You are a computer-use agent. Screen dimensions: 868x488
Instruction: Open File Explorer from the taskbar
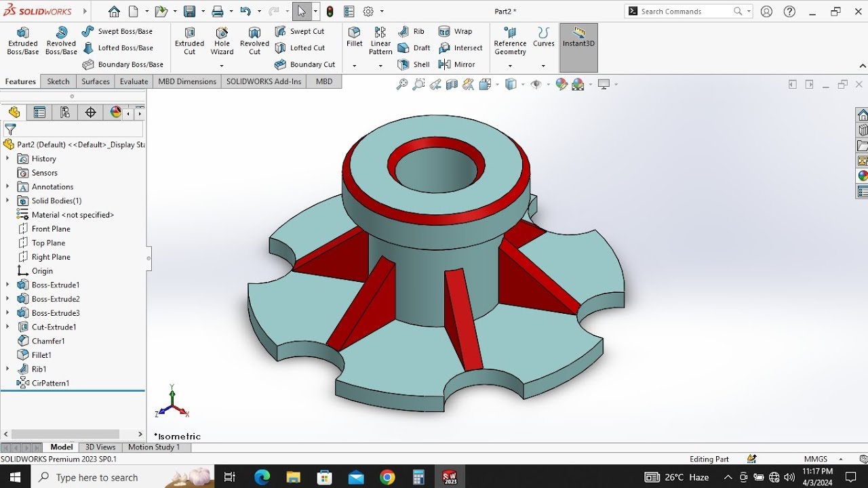tap(294, 477)
